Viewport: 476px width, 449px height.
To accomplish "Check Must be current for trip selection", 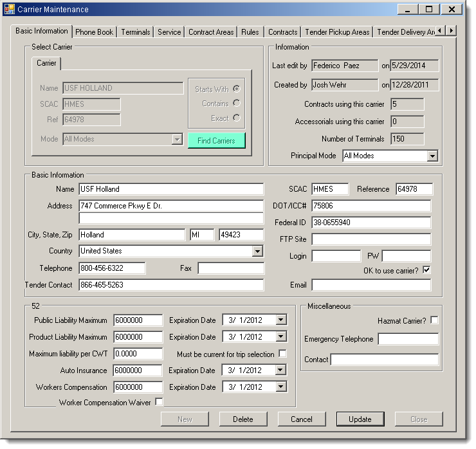I will click(x=282, y=354).
